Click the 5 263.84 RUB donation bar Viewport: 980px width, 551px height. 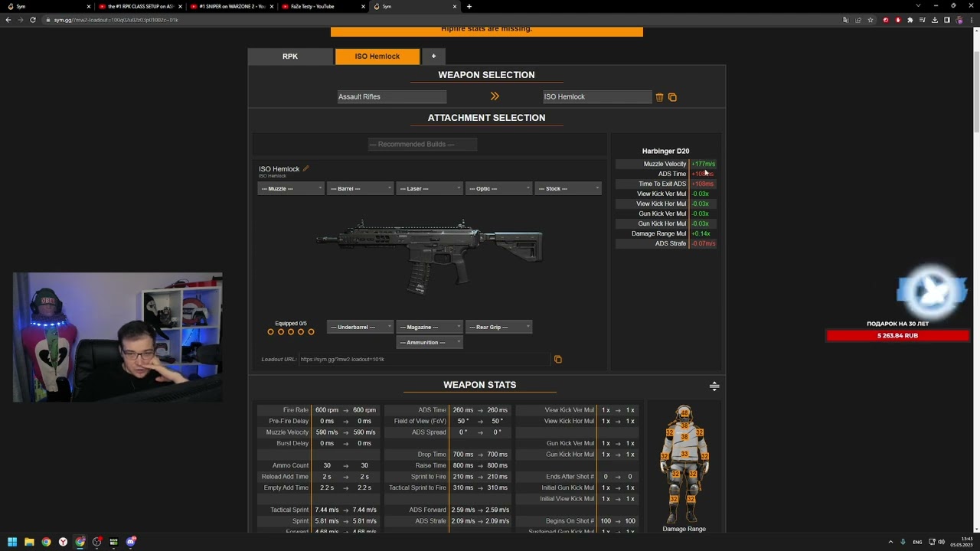pos(897,335)
